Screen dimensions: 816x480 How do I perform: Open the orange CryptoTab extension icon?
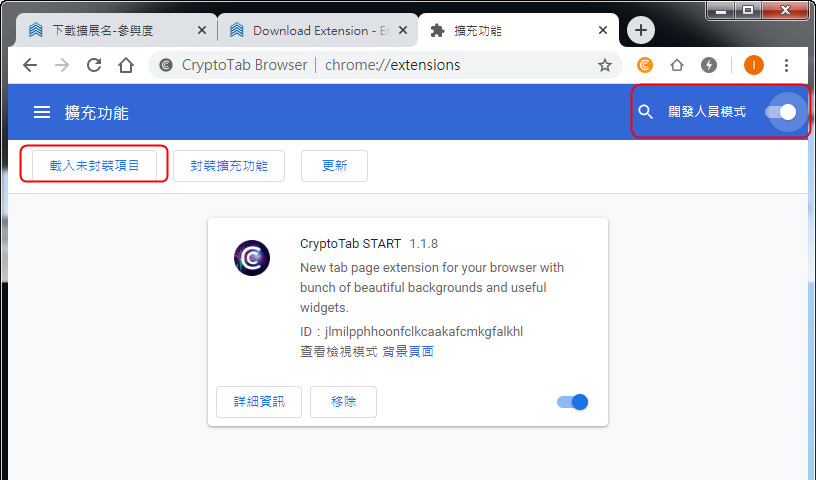[645, 65]
